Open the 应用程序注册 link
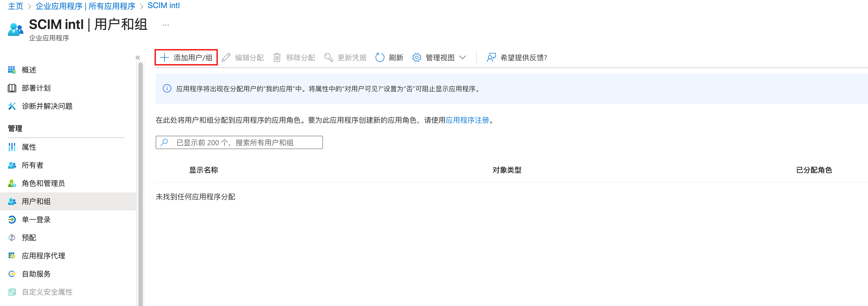 point(467,120)
